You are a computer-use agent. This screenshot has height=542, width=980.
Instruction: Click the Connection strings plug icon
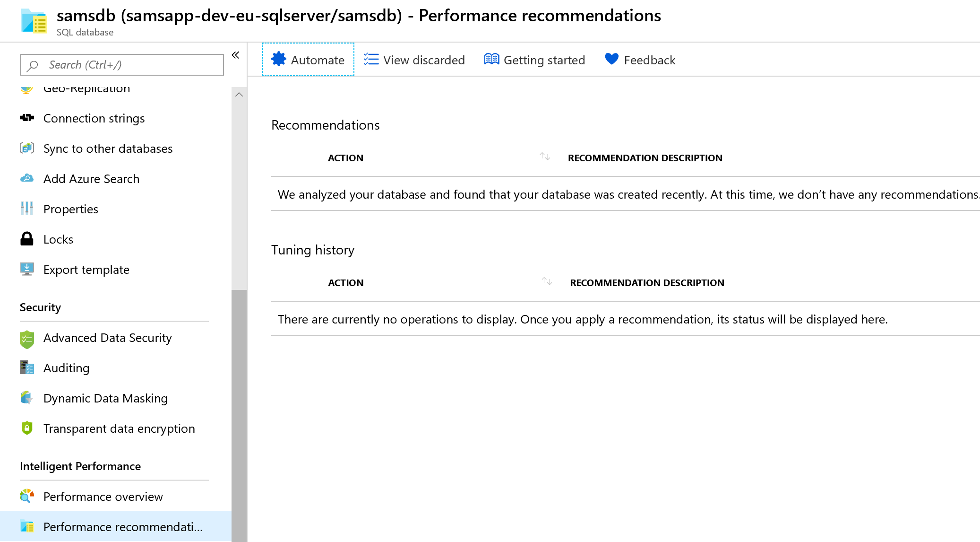[27, 118]
